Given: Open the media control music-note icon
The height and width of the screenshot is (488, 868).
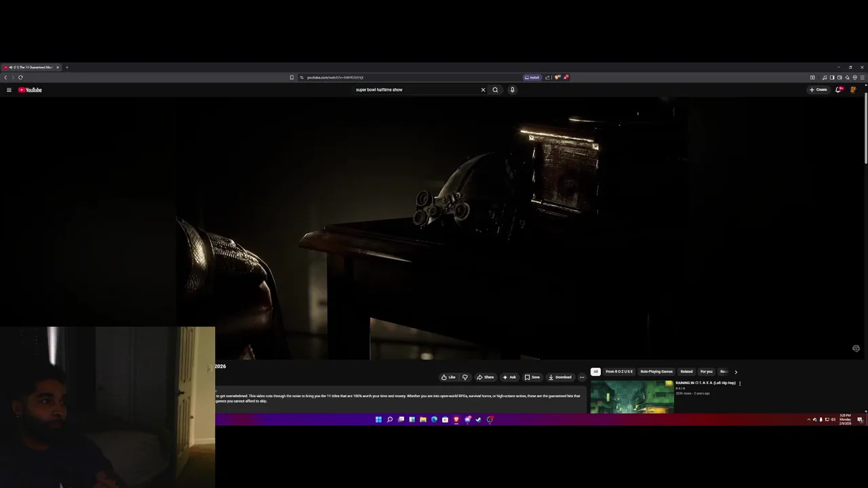Looking at the screenshot, I should click(x=825, y=77).
